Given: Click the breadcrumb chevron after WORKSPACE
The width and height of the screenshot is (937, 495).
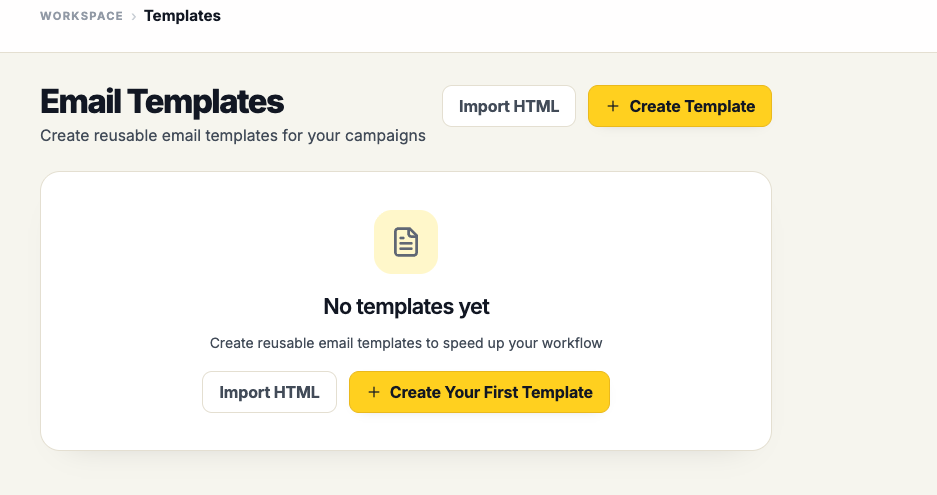Looking at the screenshot, I should coord(134,17).
